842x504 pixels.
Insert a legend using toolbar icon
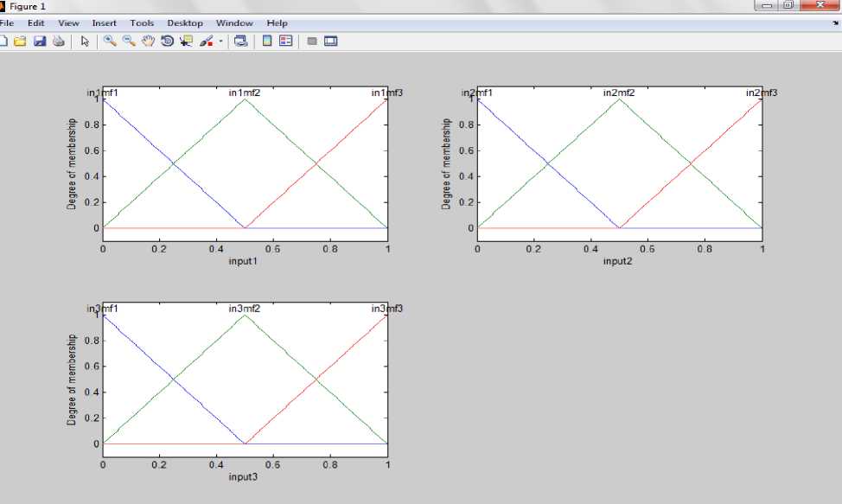pos(285,41)
